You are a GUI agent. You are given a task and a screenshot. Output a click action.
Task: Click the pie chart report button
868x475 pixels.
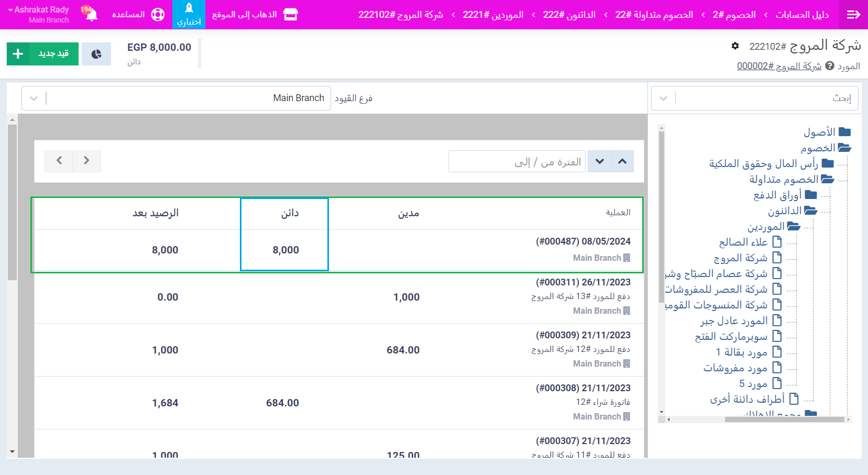click(x=96, y=54)
